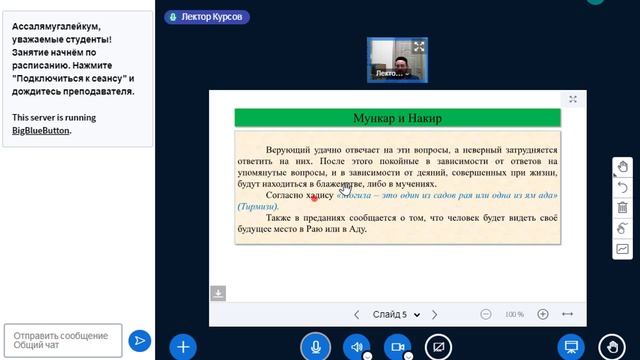Zoom in on the presentation
640x360 pixels.
click(543, 314)
